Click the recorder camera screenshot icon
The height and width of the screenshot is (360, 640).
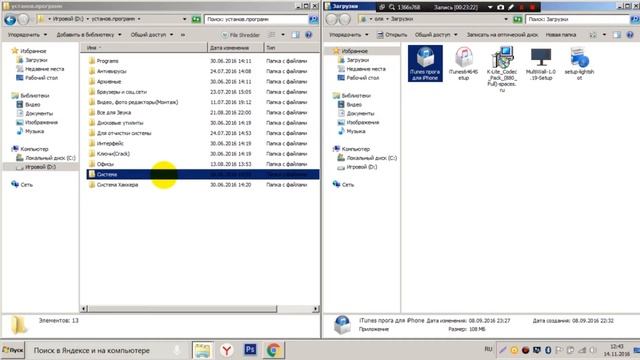tap(501, 7)
